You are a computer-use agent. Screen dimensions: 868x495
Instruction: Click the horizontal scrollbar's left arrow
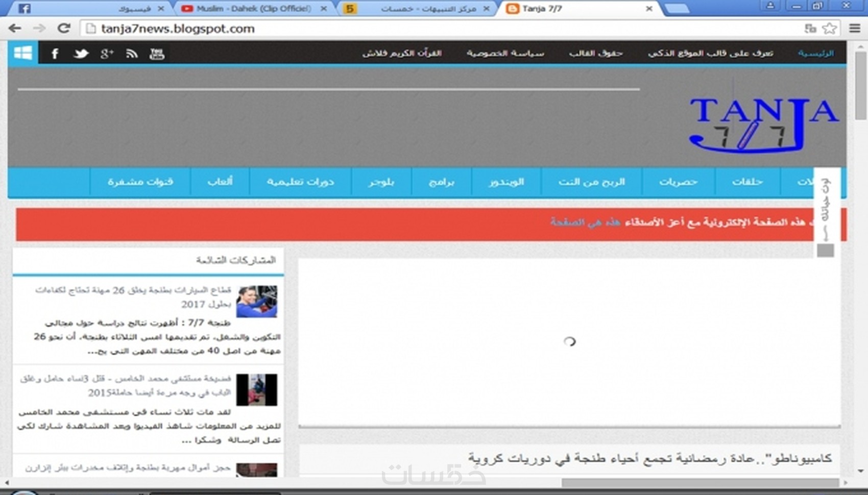6,482
